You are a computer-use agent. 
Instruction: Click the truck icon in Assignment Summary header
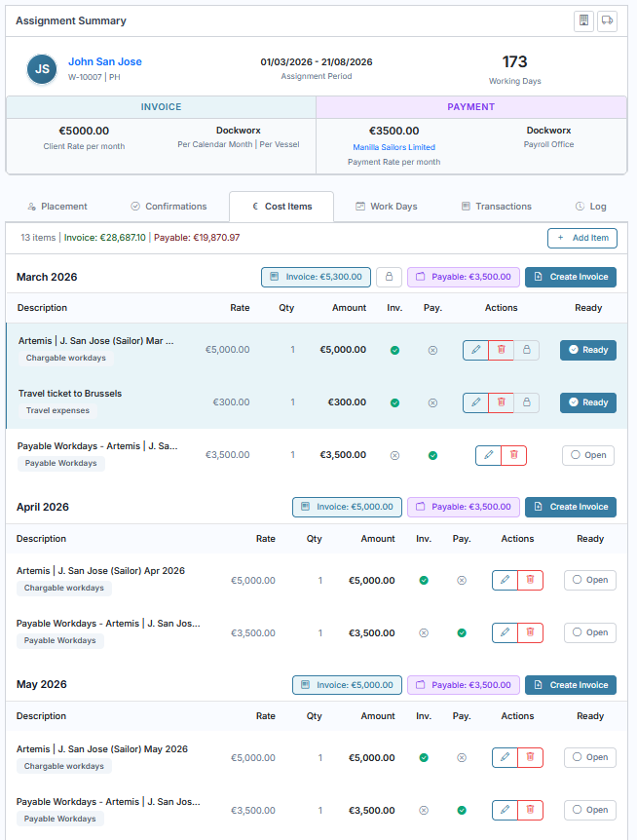tap(607, 20)
